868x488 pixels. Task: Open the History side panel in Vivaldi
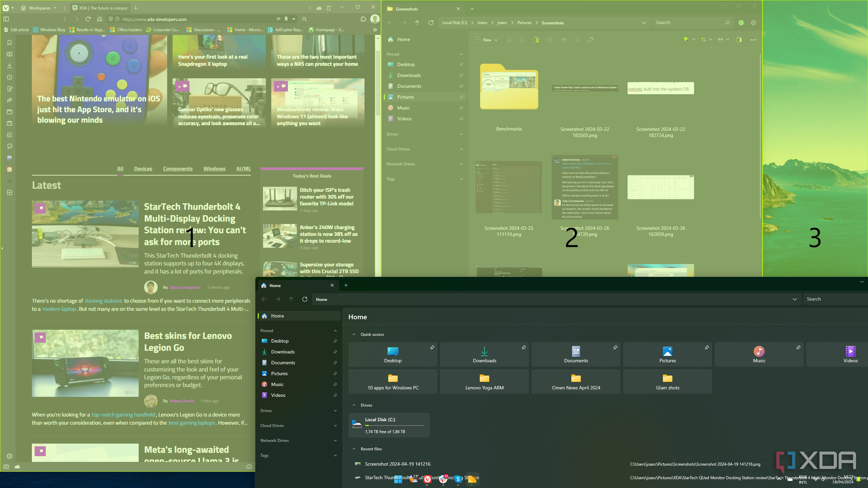point(9,77)
